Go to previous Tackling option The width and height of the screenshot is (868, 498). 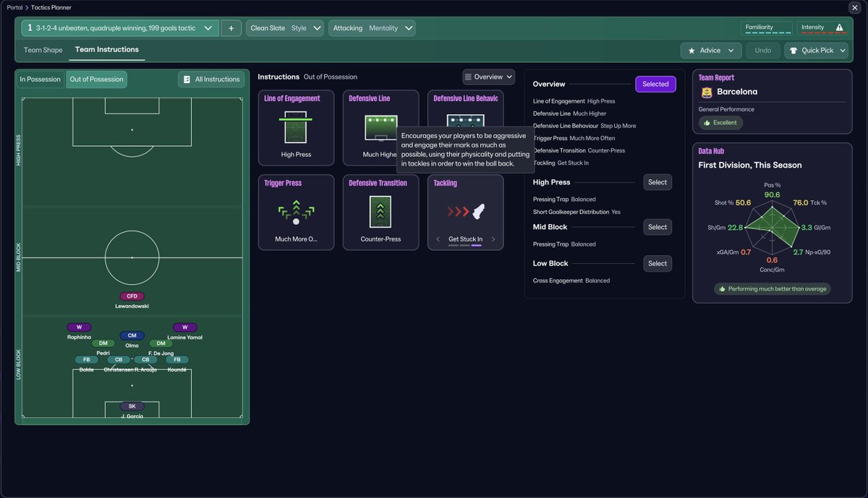coord(438,239)
